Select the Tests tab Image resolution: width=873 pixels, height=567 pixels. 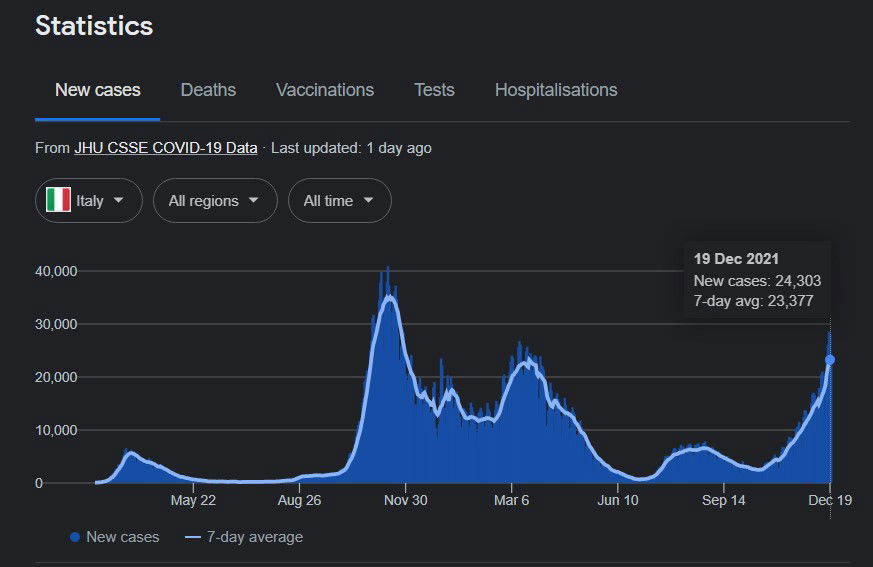434,90
